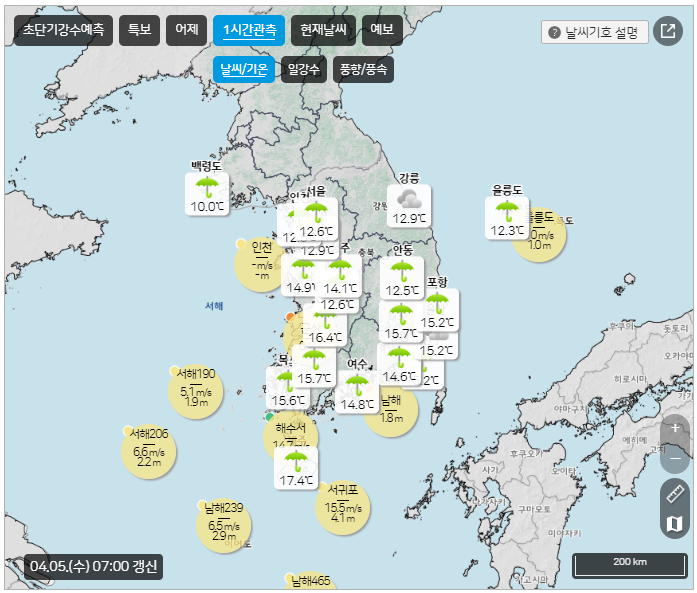Select the 일강수 sub-tab
This screenshot has height=593, width=697.
pyautogui.click(x=304, y=69)
